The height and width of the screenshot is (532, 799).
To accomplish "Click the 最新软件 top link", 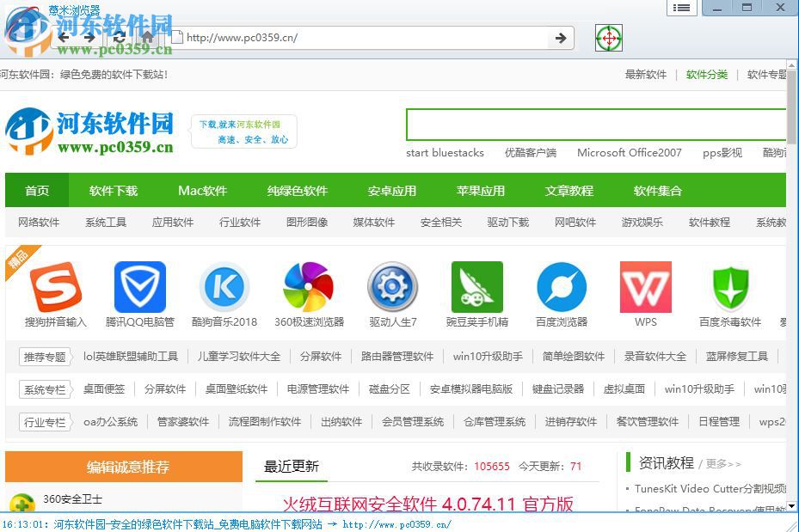I will click(646, 74).
